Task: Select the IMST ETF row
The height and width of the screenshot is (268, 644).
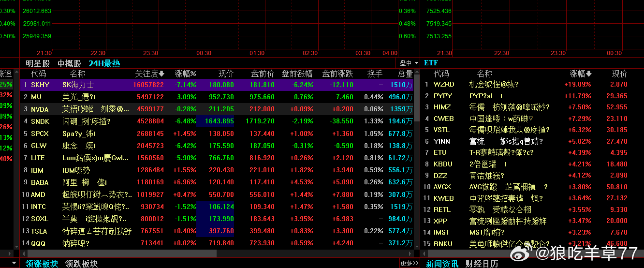Action: 532,232
